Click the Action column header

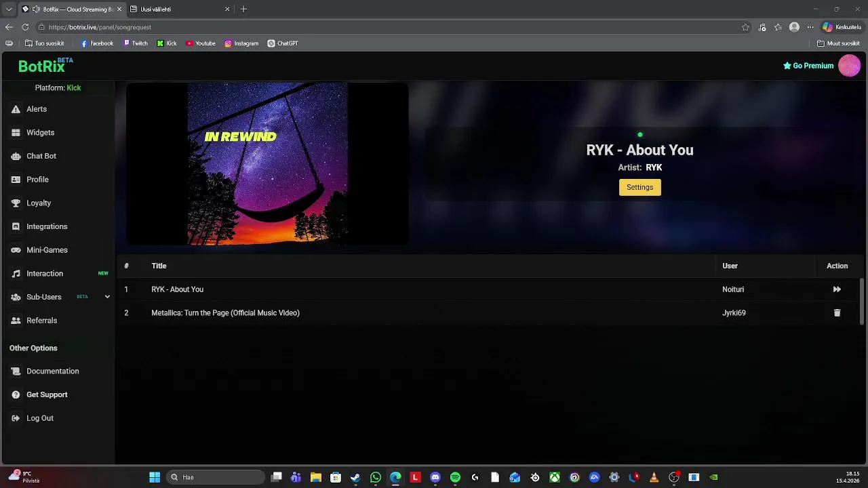click(837, 266)
